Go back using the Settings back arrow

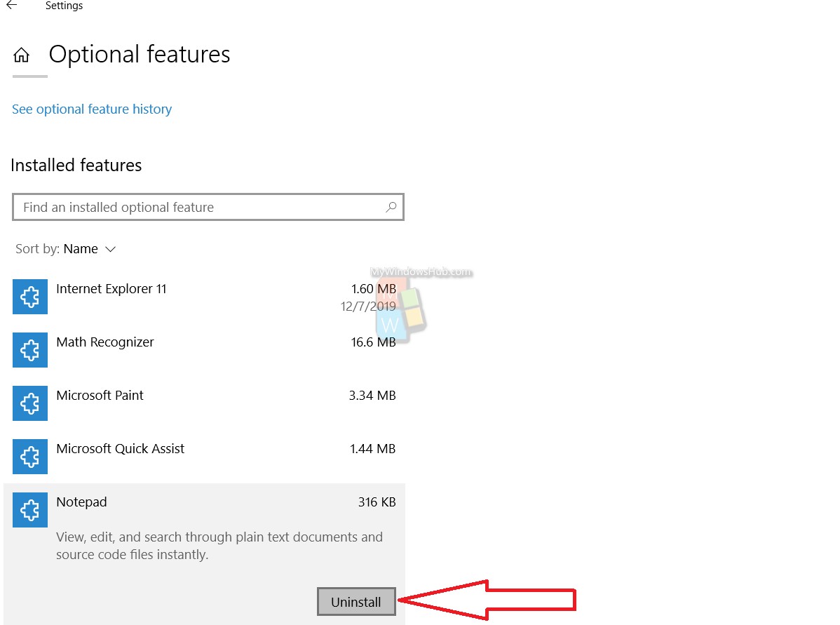(x=12, y=6)
